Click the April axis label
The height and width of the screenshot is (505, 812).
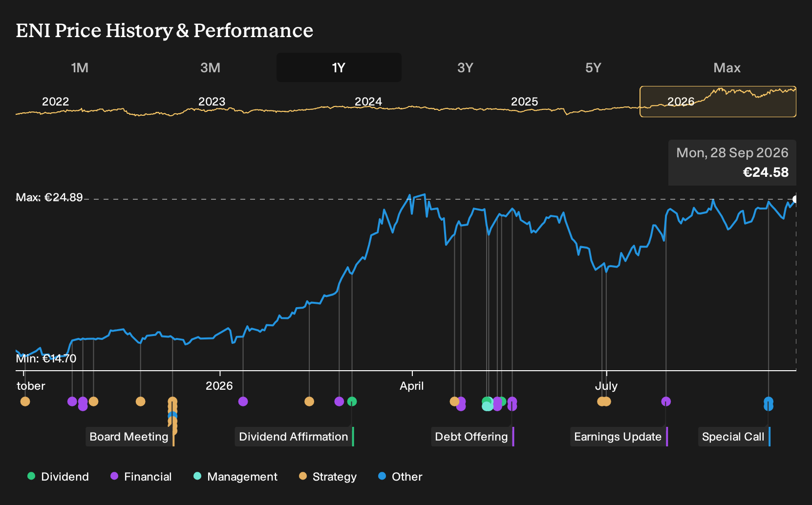point(412,386)
